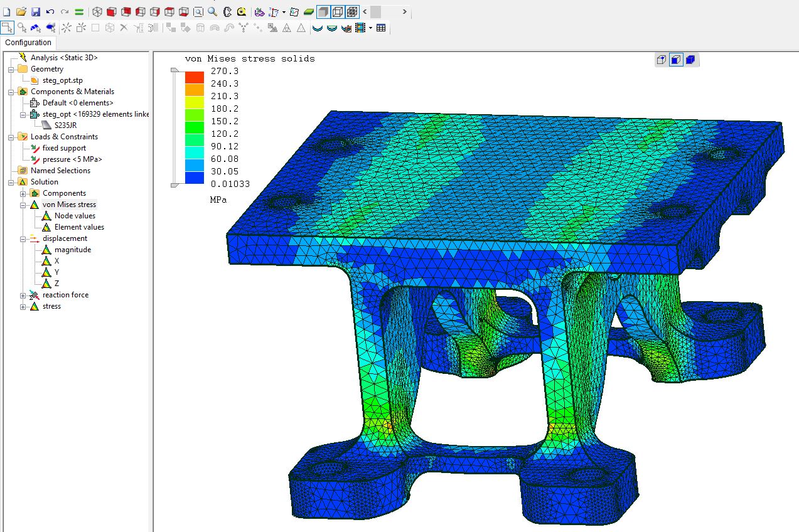
Task: Collapse the Components & Materials node
Action: 11,92
